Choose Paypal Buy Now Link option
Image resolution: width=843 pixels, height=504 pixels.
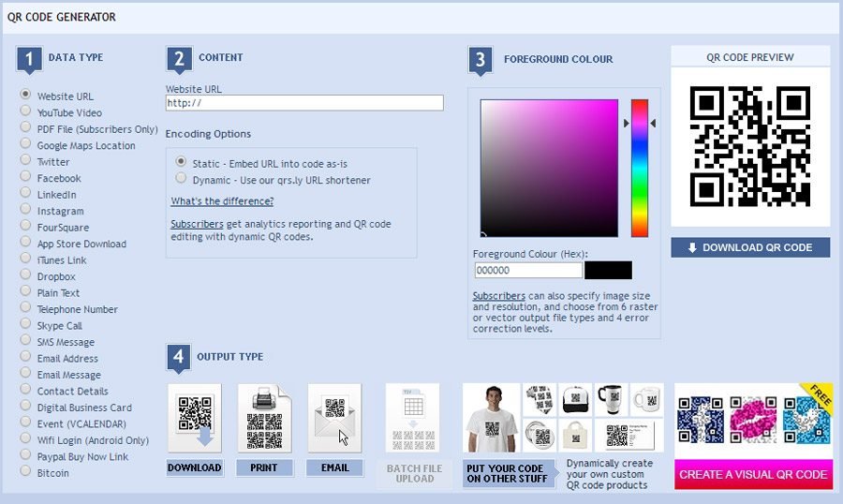pos(25,454)
